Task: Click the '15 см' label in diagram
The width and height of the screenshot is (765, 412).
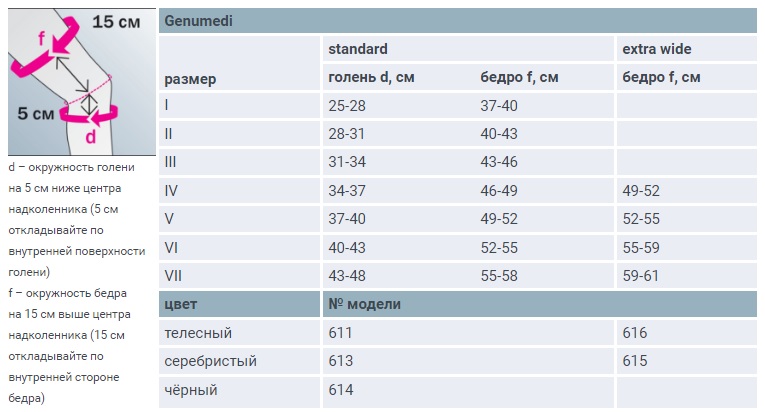Action: 116,21
